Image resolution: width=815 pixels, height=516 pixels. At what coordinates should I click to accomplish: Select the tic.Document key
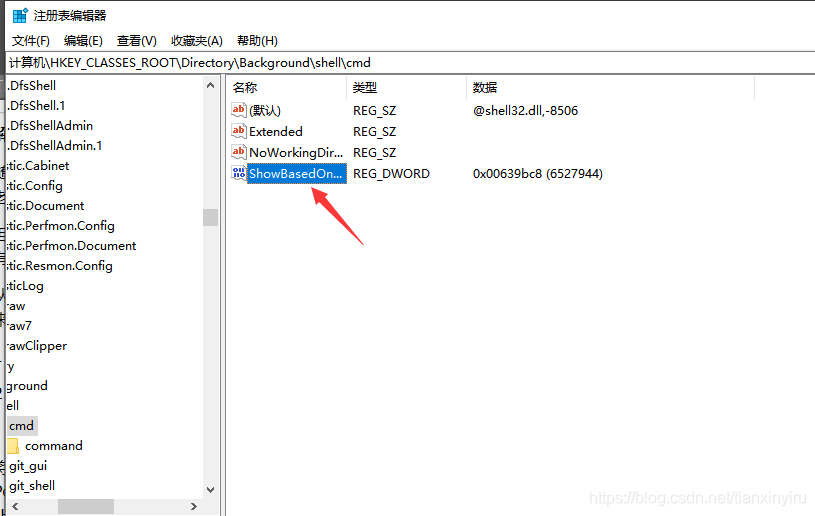pos(46,206)
